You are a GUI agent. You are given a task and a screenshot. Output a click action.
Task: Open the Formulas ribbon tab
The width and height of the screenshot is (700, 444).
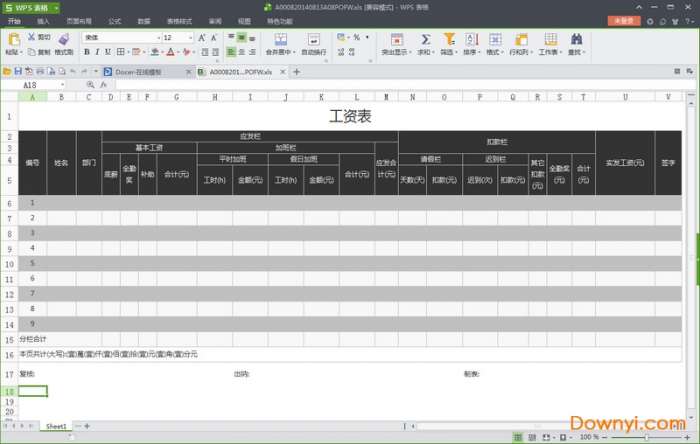point(115,21)
